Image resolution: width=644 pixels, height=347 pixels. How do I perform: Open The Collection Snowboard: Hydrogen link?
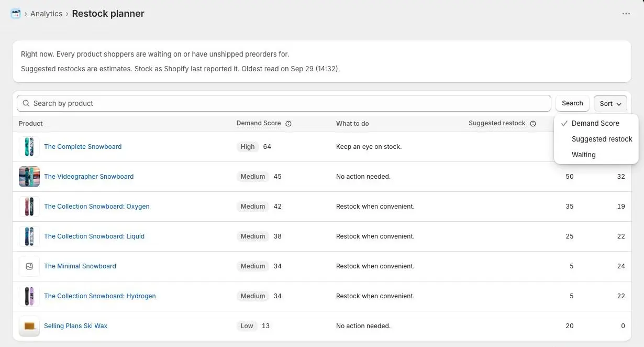coord(100,296)
